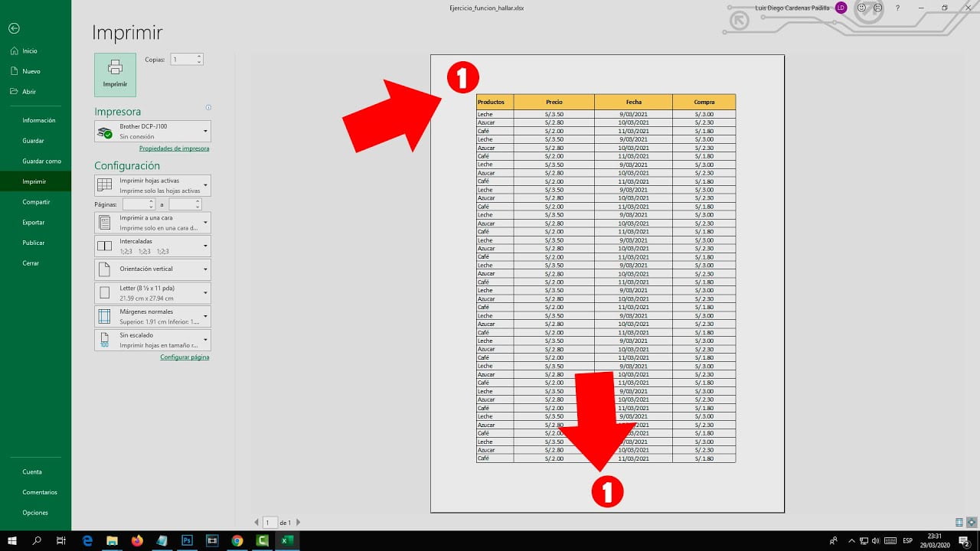Screen dimensions: 980x551
Task: Enable Zoom a la página for the preview
Action: 972,523
